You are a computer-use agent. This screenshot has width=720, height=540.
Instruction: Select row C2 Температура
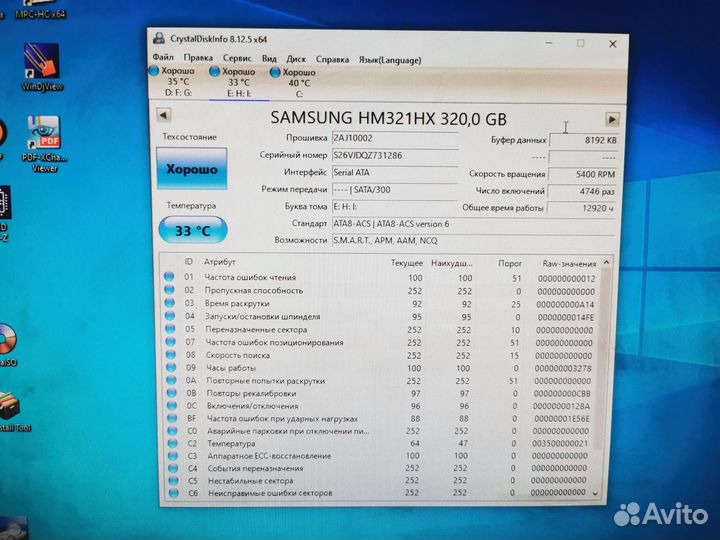[380, 443]
